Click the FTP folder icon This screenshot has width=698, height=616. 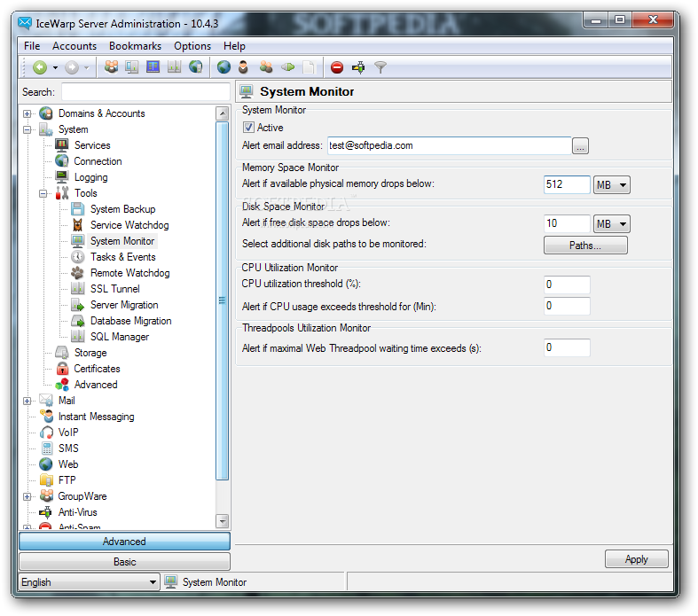[x=46, y=480]
